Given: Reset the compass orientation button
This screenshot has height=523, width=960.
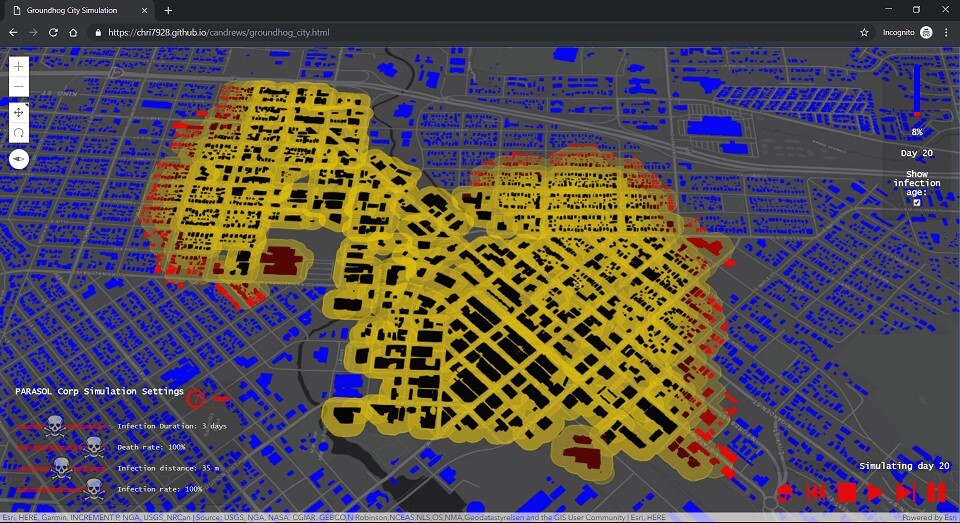Looking at the screenshot, I should (x=18, y=159).
